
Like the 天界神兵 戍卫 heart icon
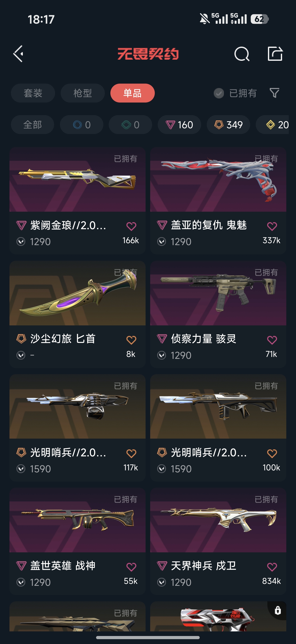tap(272, 567)
